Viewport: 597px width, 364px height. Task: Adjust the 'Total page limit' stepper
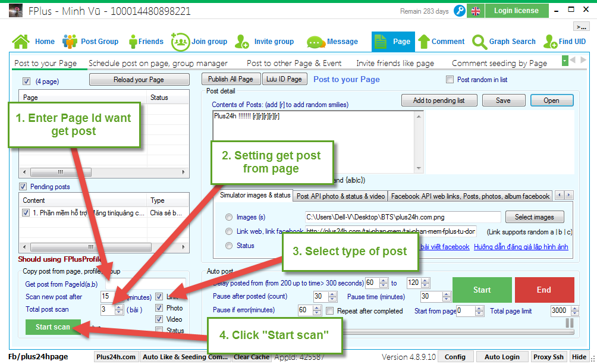click(575, 311)
